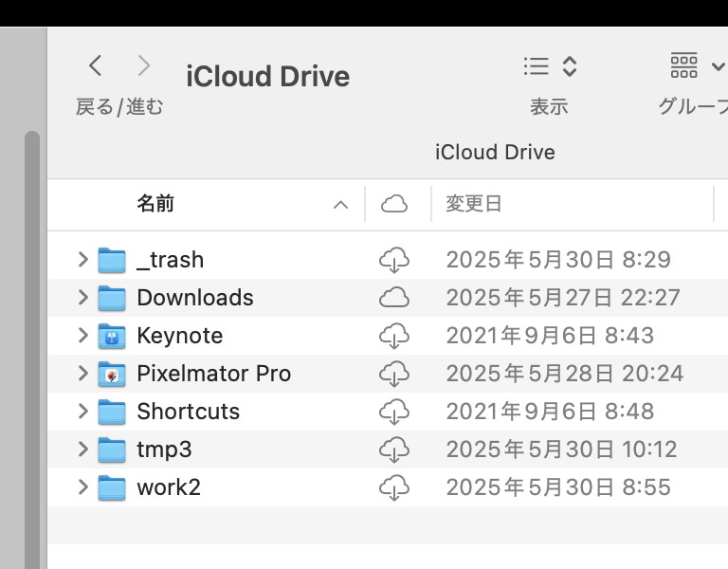Select the _trash folder icon
728x569 pixels.
(x=112, y=260)
